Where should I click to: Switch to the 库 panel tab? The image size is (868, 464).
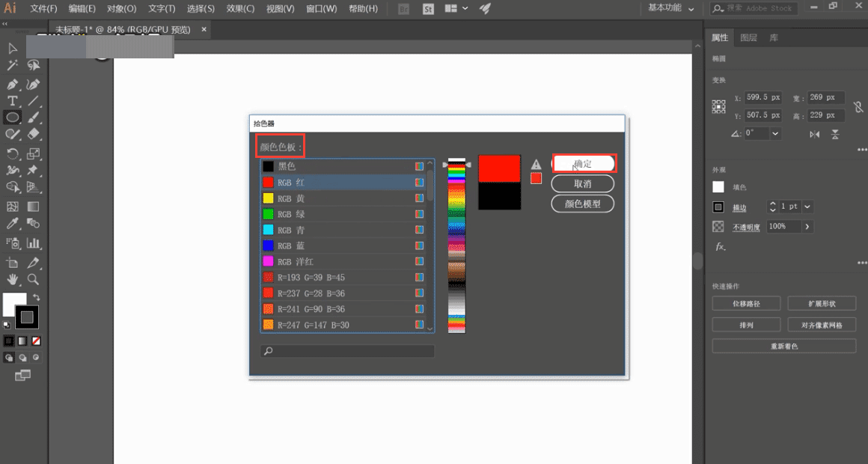774,37
